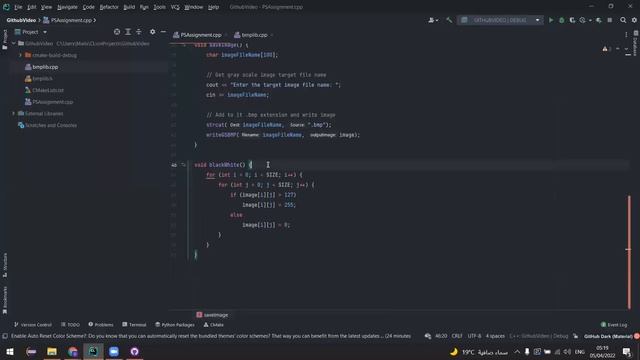Click Run with Coverage icon
This screenshot has height=360, width=640.
click(x=572, y=20)
